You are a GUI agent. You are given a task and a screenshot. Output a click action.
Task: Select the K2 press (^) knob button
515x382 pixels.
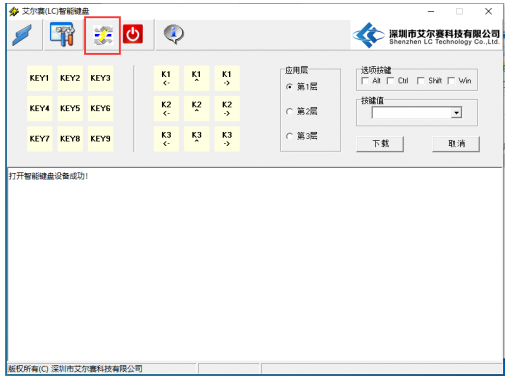tap(197, 108)
